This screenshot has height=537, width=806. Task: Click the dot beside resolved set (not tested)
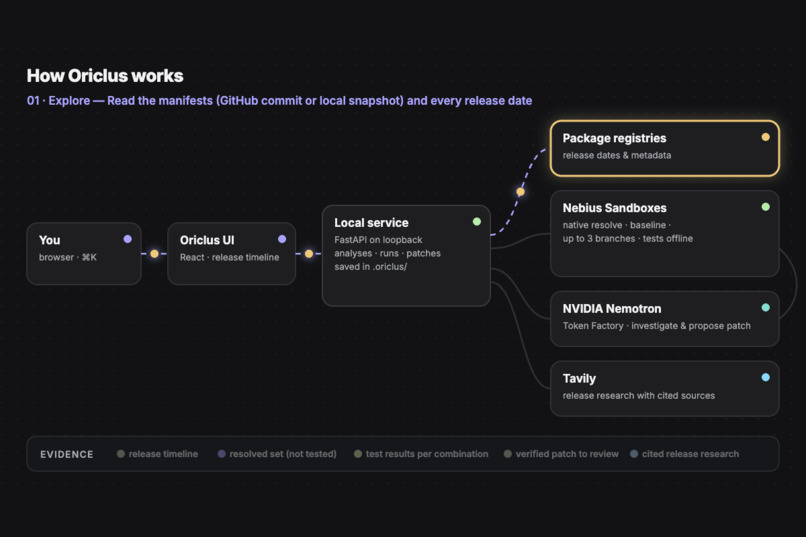[222, 454]
